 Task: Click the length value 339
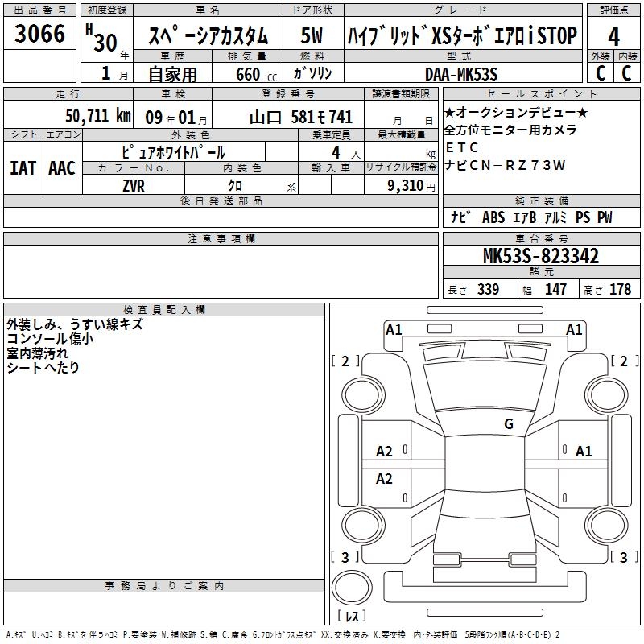pyautogui.click(x=488, y=289)
